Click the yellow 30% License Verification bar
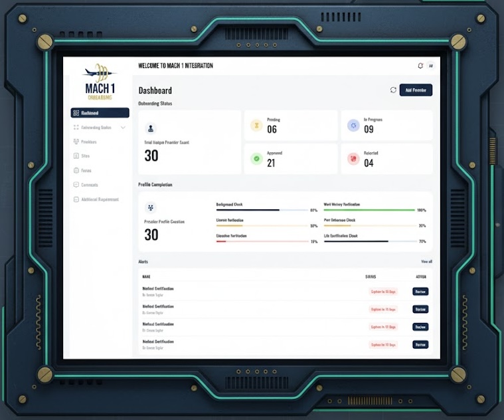504x420 pixels. (262, 226)
